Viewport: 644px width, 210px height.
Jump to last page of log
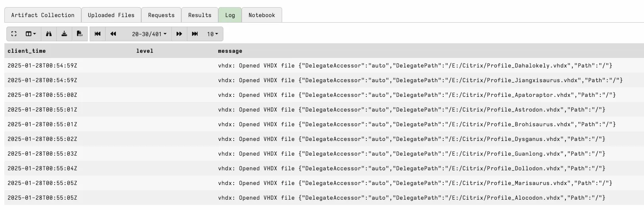(x=195, y=34)
